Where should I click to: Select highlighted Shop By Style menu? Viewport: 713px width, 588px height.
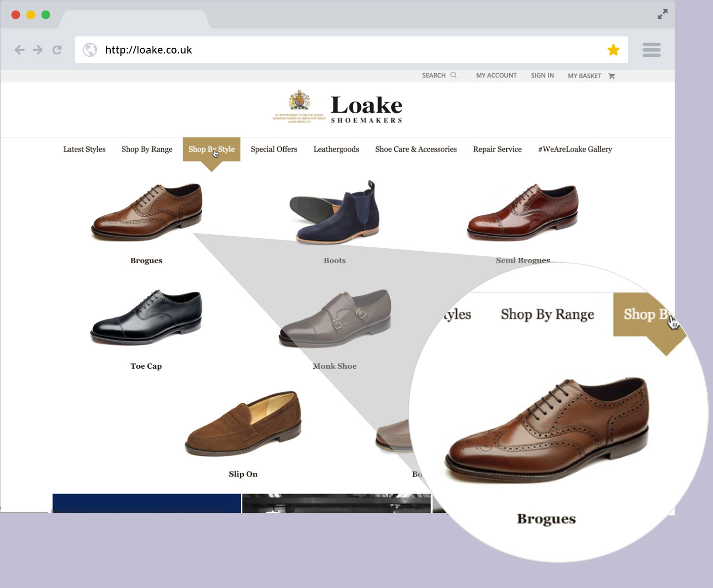(211, 149)
